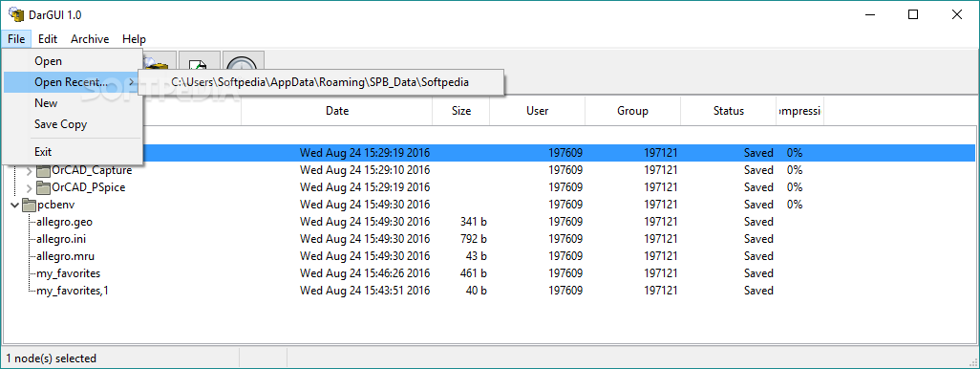Open the Archive menu
980x369 pixels.
(90, 39)
